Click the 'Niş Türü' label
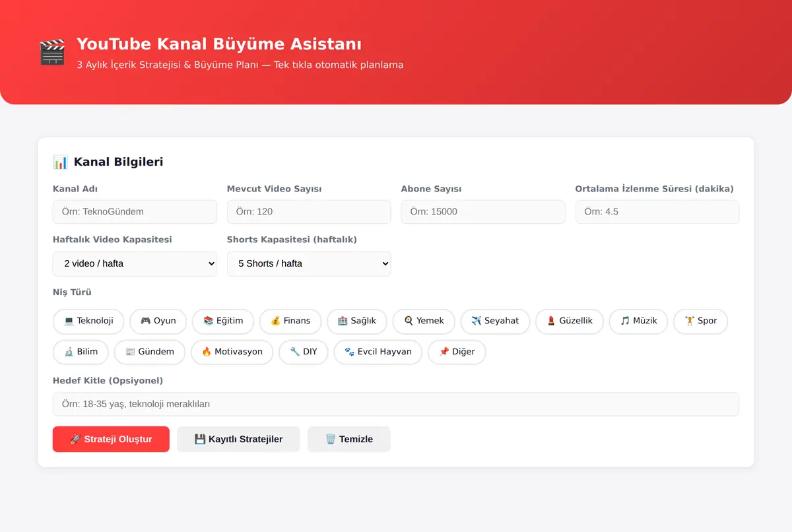Screen dimensions: 792x532 pyautogui.click(x=72, y=292)
